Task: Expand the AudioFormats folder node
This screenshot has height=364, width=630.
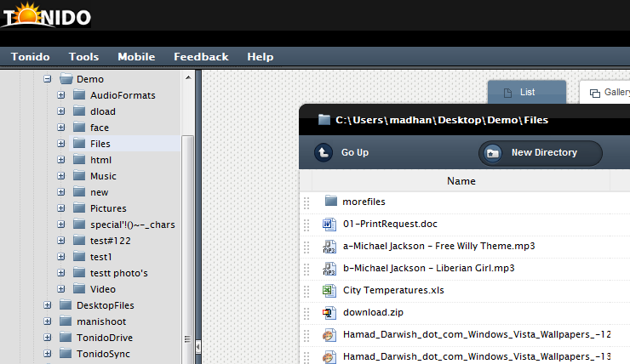Action: 61,95
